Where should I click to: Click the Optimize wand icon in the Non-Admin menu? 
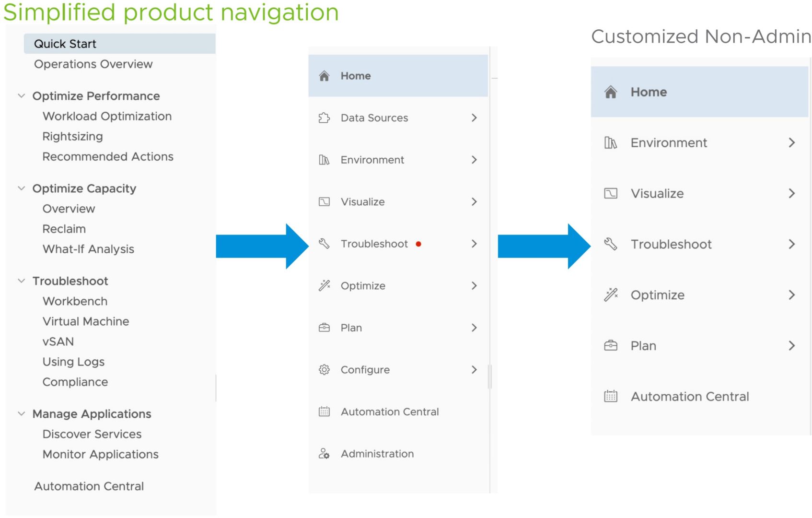610,295
